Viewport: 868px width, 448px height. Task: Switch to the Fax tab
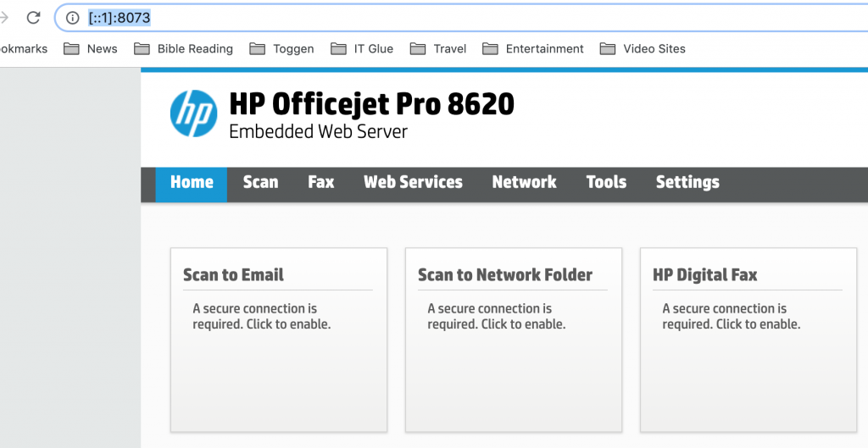tap(321, 185)
